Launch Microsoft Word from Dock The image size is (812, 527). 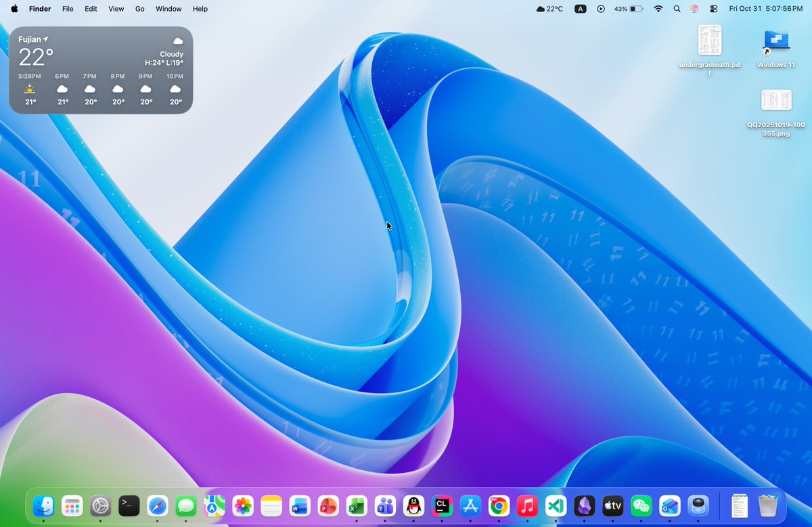tap(300, 505)
